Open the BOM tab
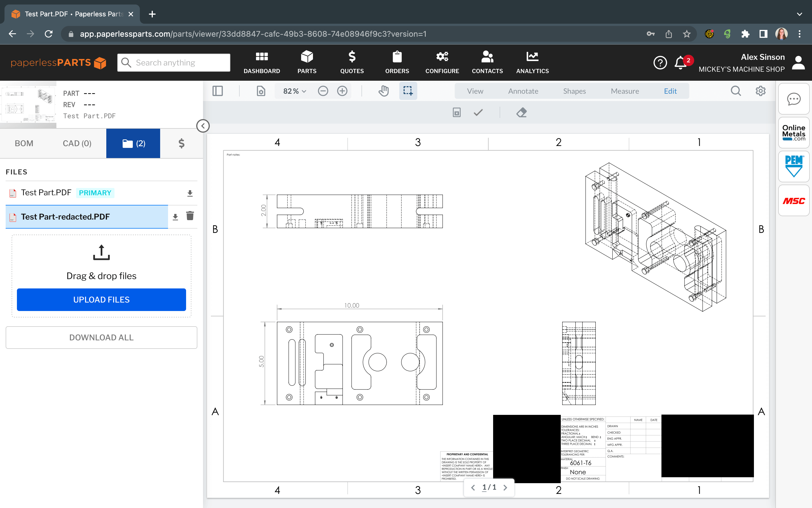 click(x=24, y=143)
